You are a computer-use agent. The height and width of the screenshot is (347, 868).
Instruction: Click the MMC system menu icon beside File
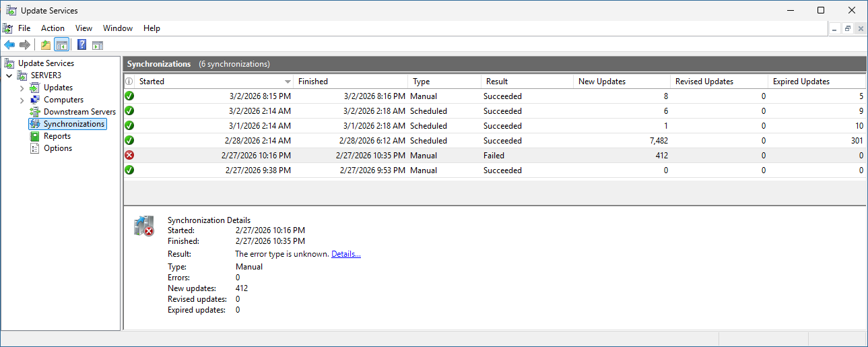point(7,28)
